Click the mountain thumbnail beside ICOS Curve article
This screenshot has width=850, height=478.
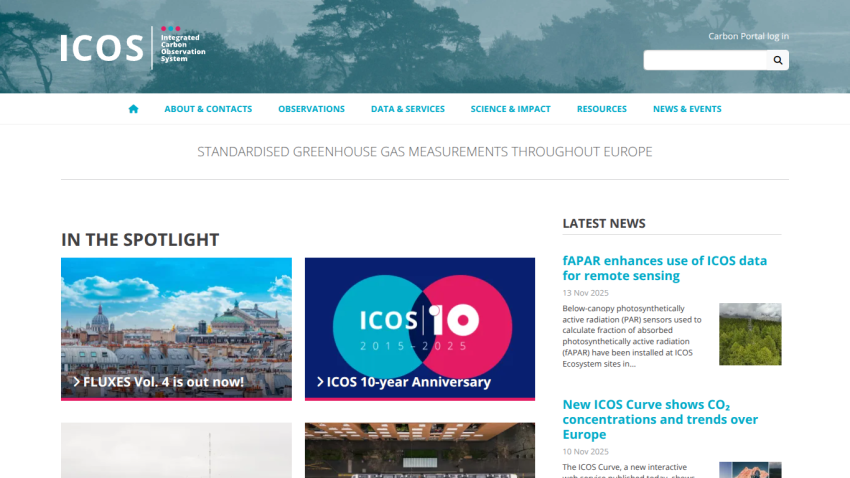750,470
